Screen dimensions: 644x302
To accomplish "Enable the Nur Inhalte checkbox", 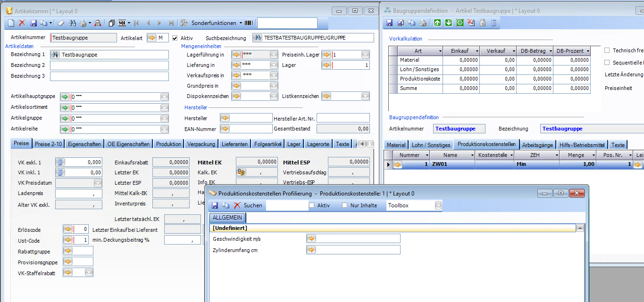I will 345,205.
